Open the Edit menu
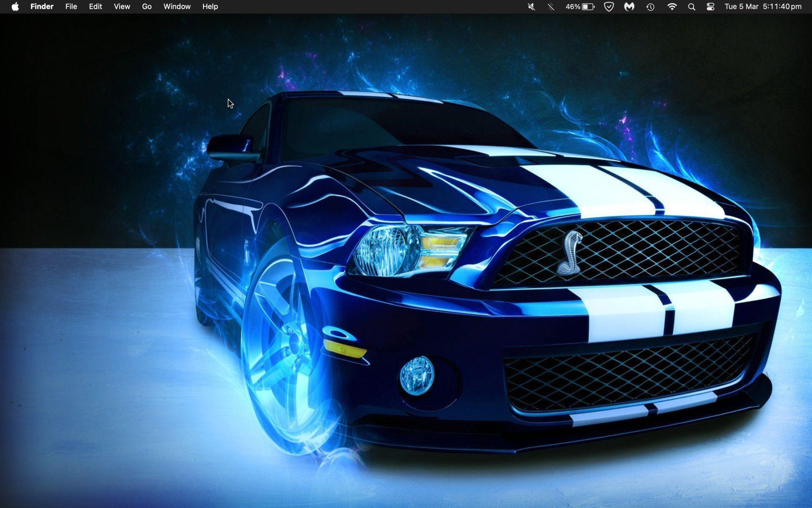 tap(95, 7)
